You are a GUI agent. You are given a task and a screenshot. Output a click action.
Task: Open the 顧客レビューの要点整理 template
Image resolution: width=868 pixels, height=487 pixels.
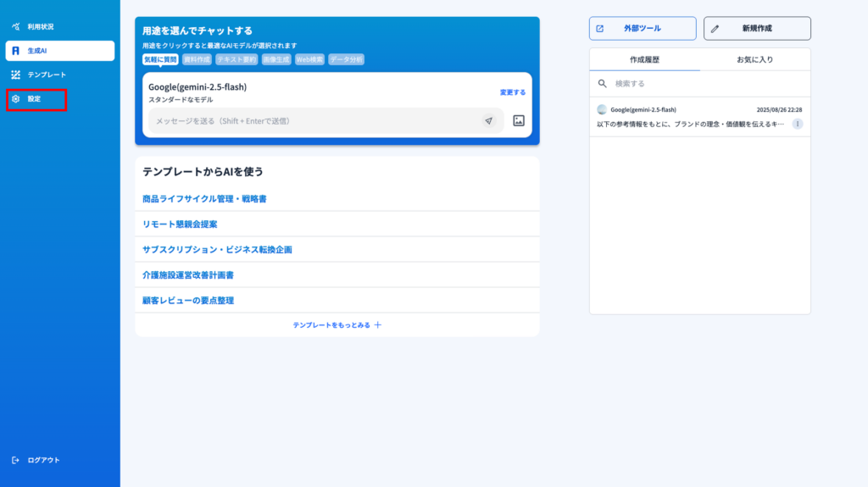click(x=188, y=301)
